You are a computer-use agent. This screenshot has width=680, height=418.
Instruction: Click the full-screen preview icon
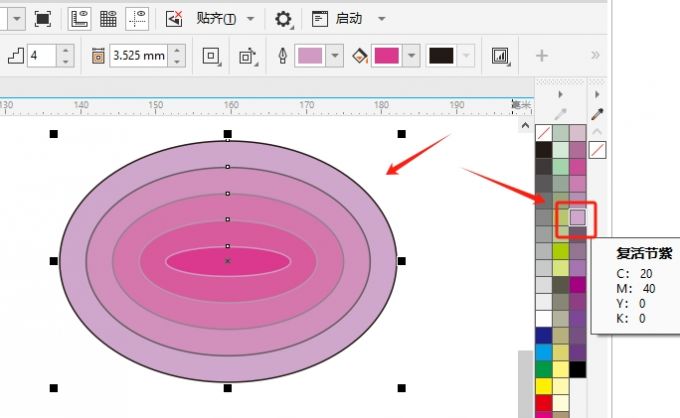click(x=43, y=18)
